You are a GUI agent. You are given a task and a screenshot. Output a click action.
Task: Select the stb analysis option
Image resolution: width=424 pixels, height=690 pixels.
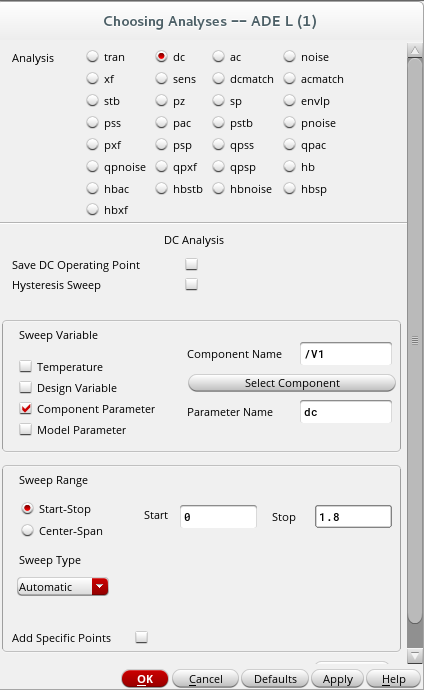click(92, 101)
